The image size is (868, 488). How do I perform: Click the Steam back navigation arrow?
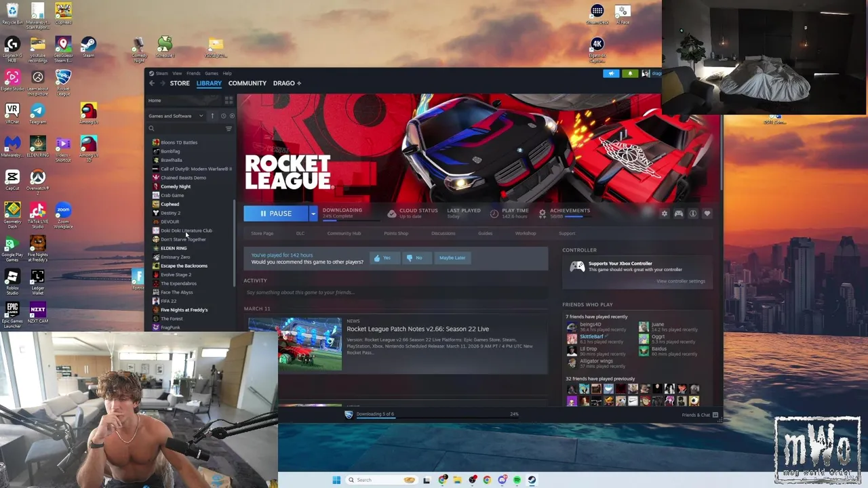152,83
